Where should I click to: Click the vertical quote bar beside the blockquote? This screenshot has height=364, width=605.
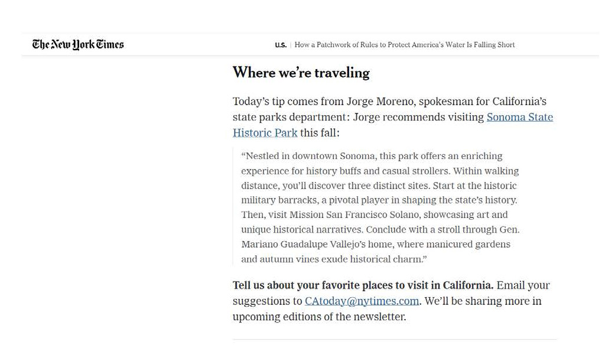click(x=233, y=206)
